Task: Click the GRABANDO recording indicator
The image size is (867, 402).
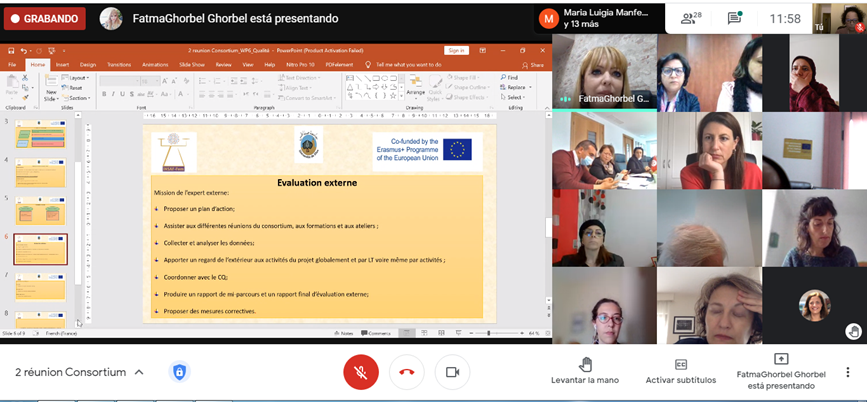Action: pyautogui.click(x=45, y=19)
